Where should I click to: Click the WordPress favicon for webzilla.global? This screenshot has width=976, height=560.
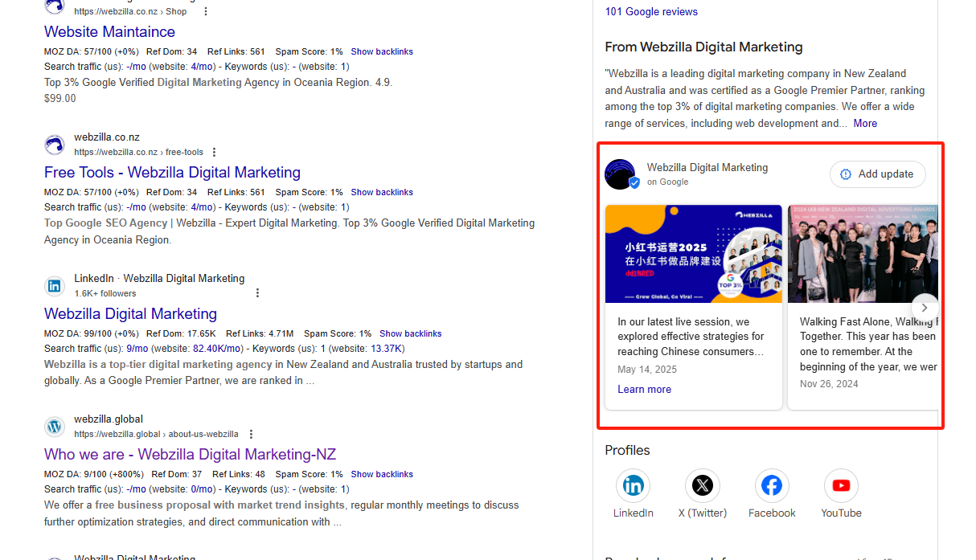coord(55,427)
